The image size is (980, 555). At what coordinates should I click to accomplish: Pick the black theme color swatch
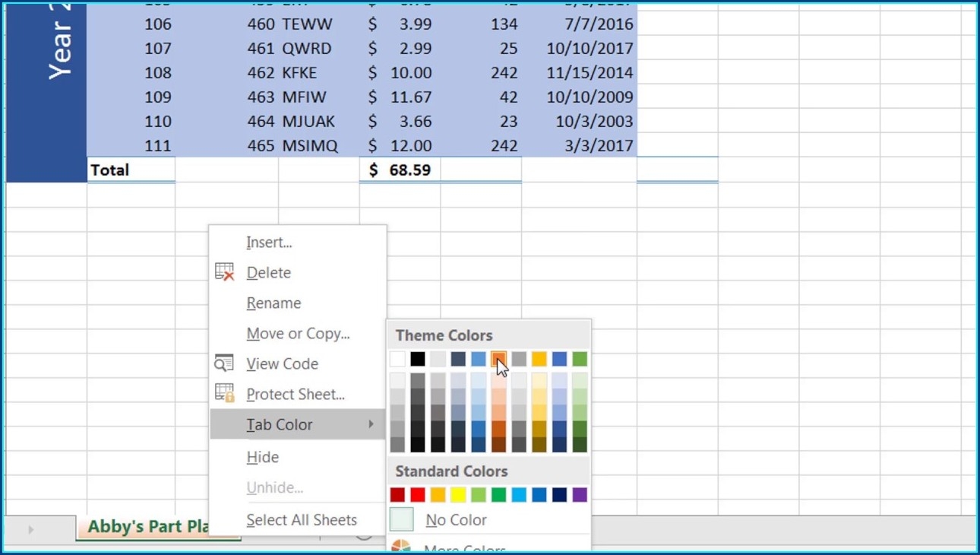pos(418,359)
